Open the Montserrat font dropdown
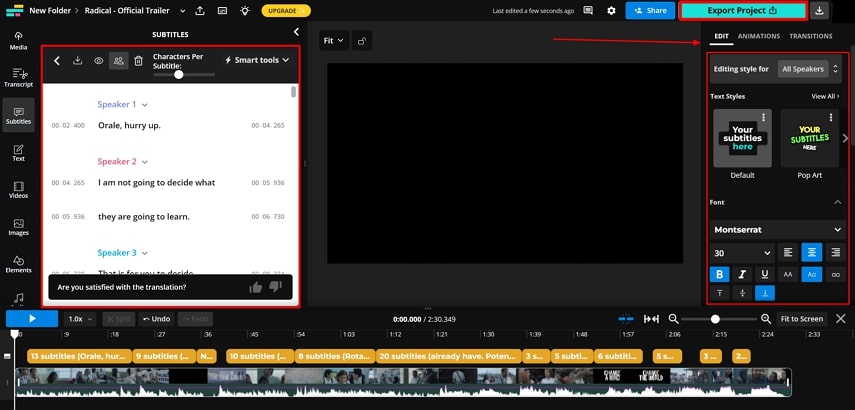This screenshot has width=855, height=410. [778, 230]
